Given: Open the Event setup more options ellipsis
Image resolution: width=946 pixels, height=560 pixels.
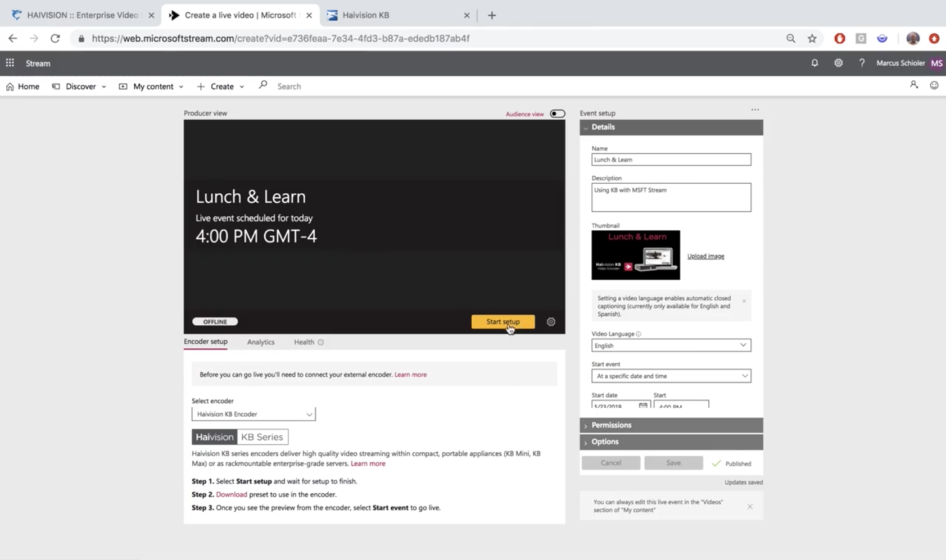Looking at the screenshot, I should pos(755,110).
